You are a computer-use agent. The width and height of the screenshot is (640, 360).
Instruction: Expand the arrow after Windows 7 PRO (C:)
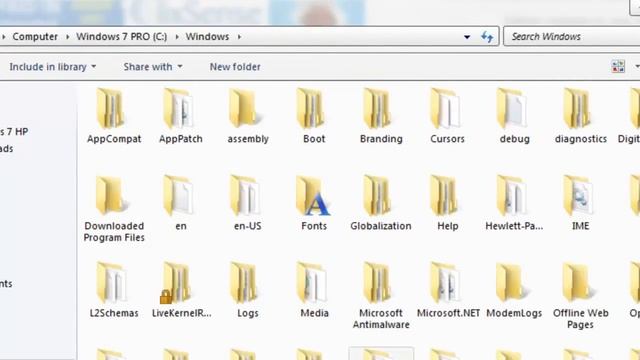(x=177, y=37)
